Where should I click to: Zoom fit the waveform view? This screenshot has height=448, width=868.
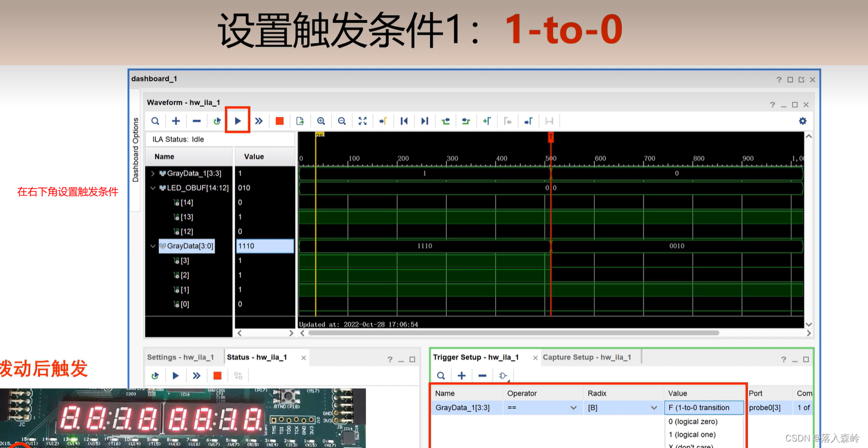coord(363,121)
